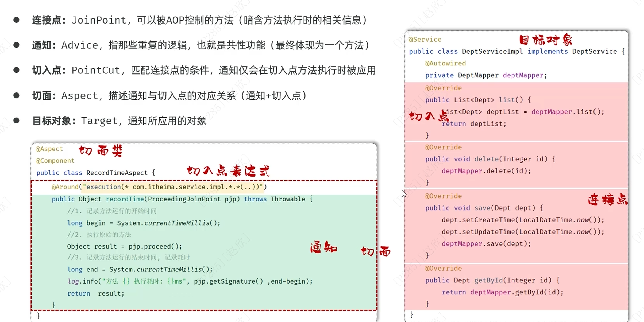The width and height of the screenshot is (644, 322).
Task: Click the @Aspect annotation in the code
Action: (x=49, y=149)
